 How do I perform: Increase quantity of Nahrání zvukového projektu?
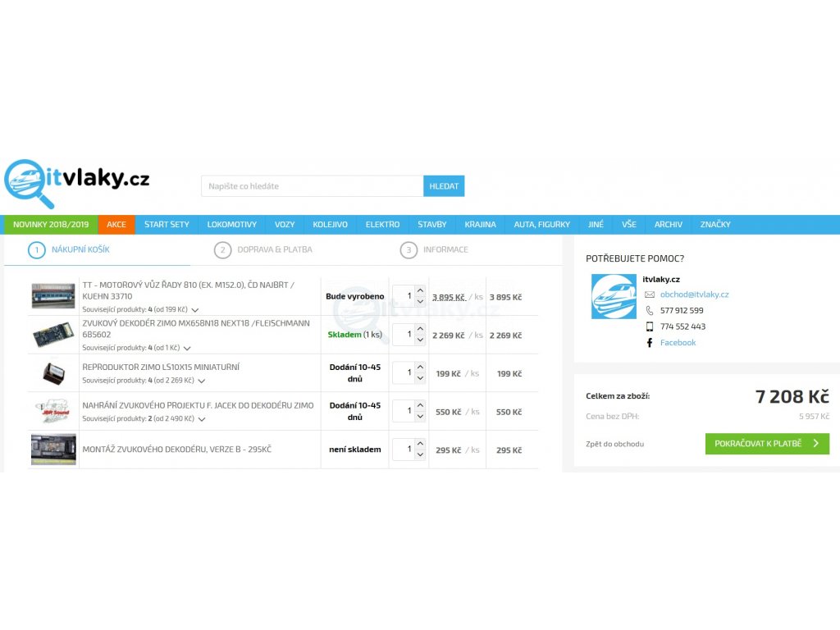421,405
